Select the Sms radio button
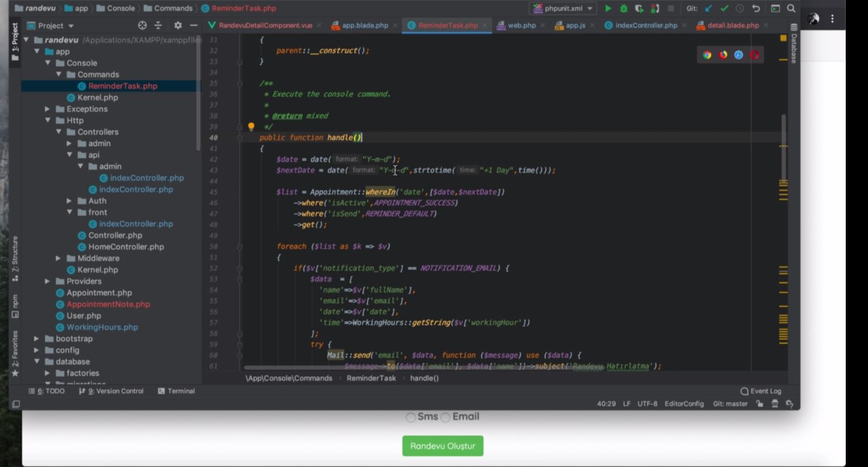 [410, 417]
